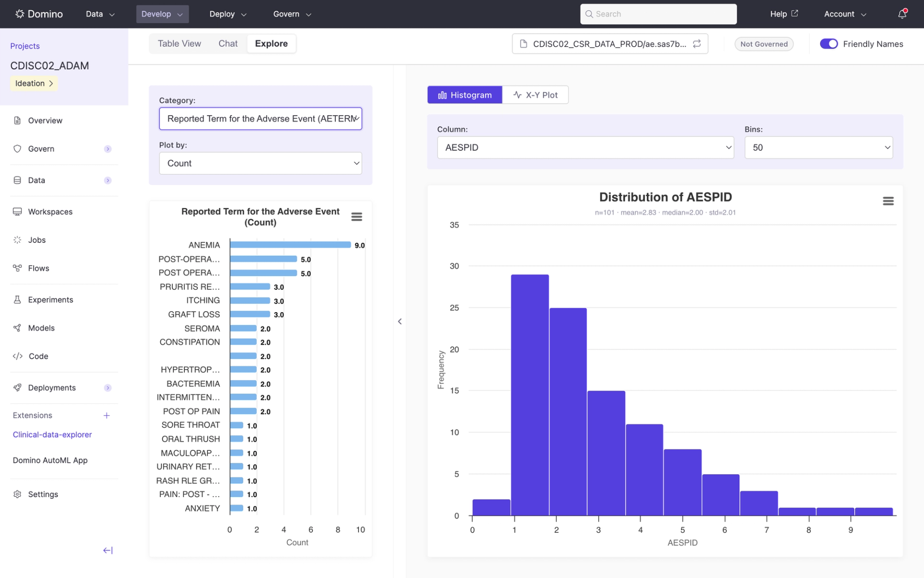Click the Ideation stage button

[34, 83]
